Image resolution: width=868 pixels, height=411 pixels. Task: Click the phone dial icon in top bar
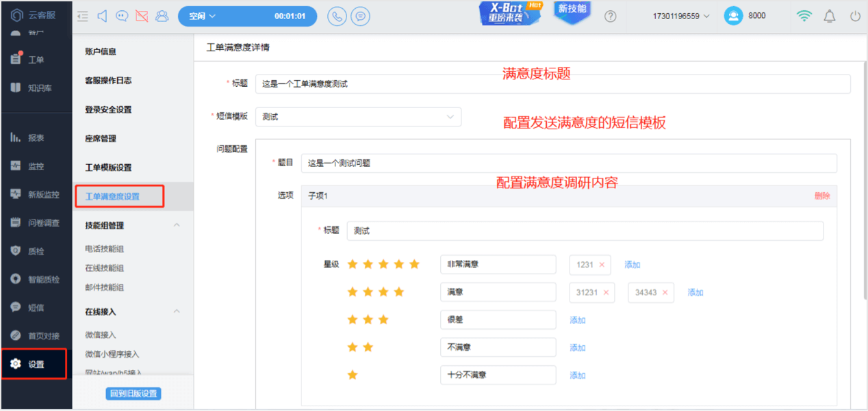click(x=337, y=16)
